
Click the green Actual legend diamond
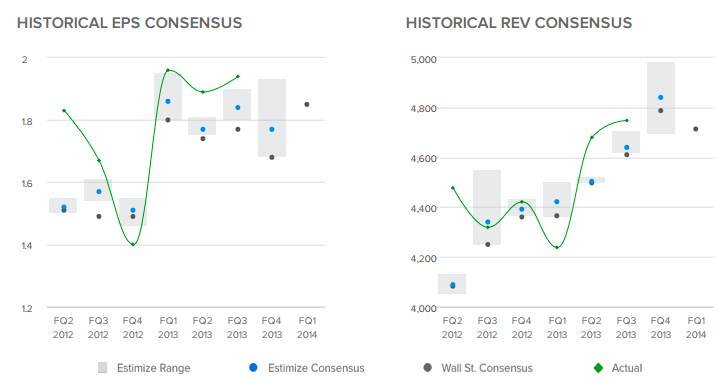tap(598, 368)
